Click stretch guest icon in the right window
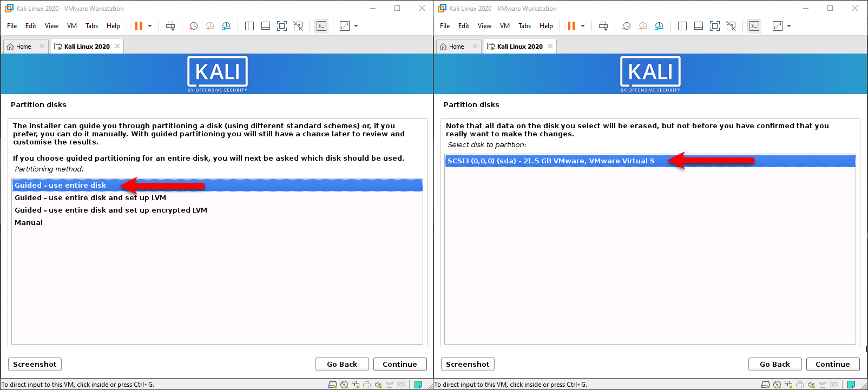 coord(778,26)
